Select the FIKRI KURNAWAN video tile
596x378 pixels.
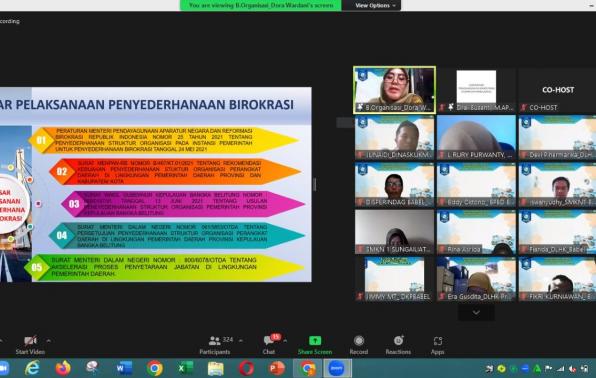[x=558, y=279]
